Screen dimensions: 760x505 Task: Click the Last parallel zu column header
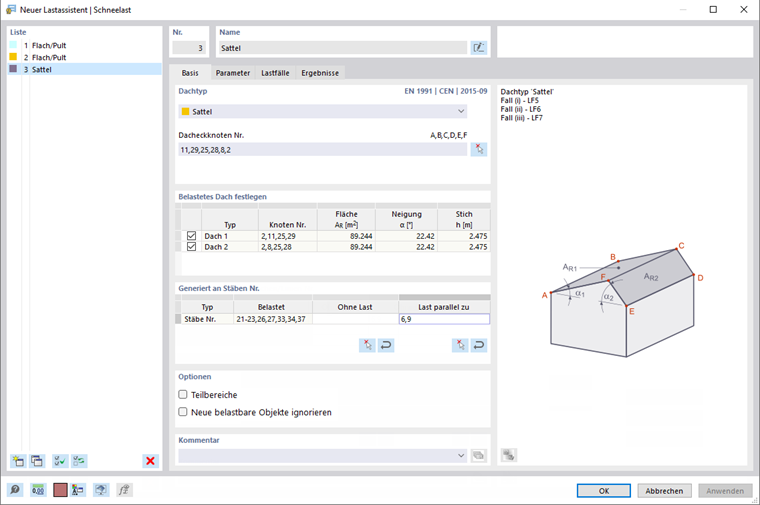coord(444,307)
